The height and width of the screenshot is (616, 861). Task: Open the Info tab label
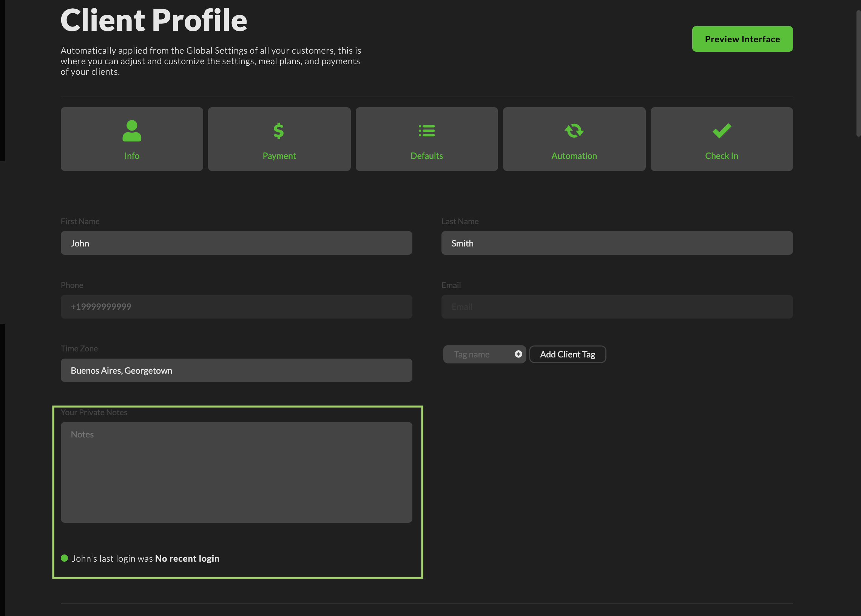tap(132, 156)
